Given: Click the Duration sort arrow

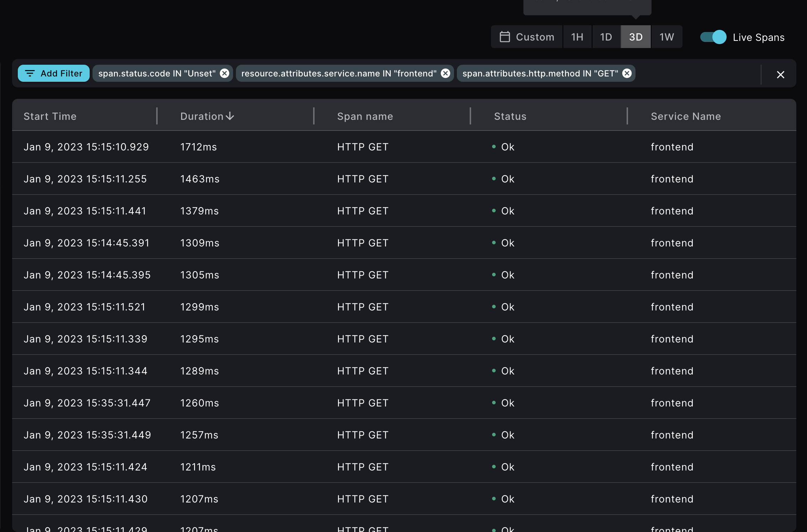Looking at the screenshot, I should click(x=230, y=116).
